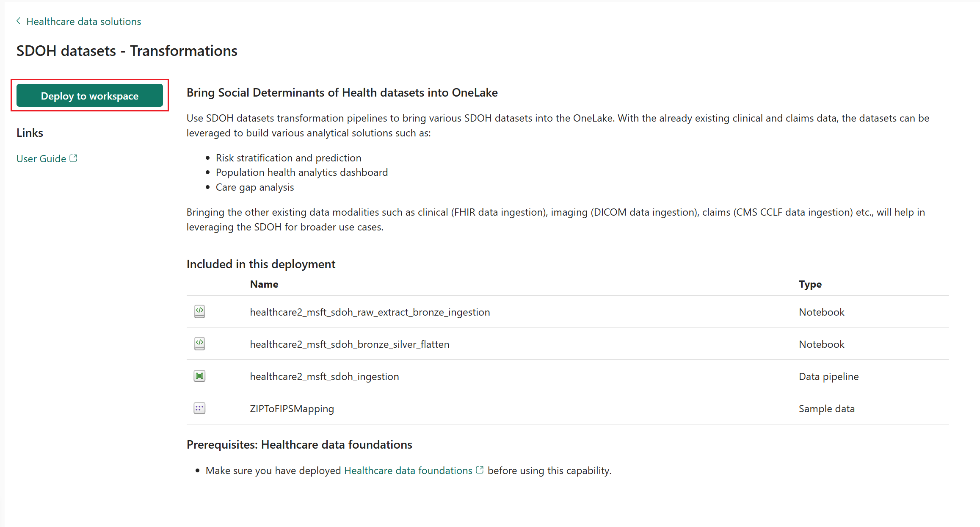Image resolution: width=980 pixels, height=527 pixels.
Task: Open the User Guide link
Action: pos(41,159)
